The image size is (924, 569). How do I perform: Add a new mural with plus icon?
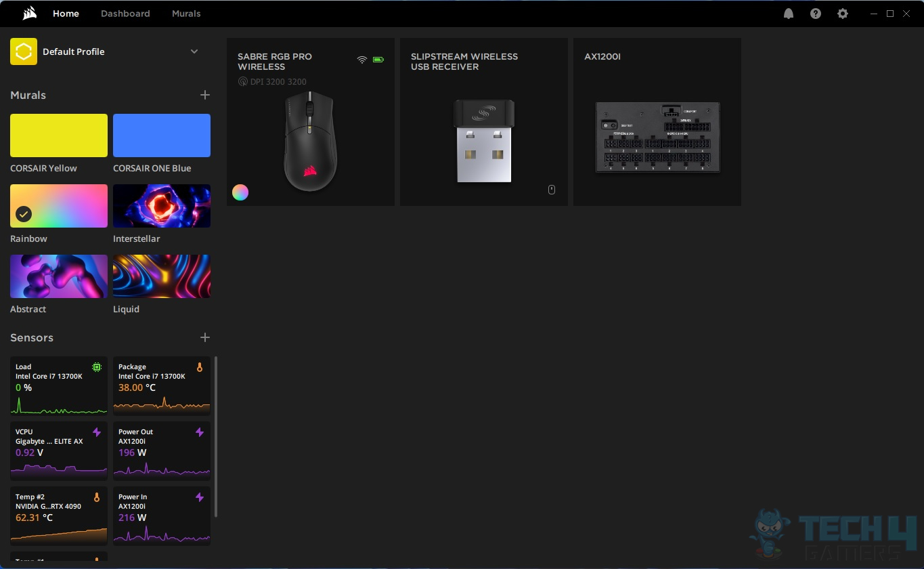[205, 95]
